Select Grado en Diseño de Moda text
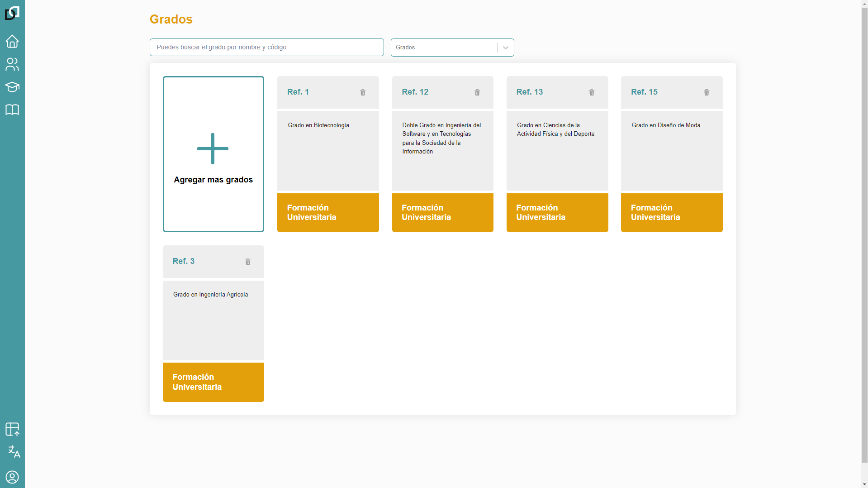The height and width of the screenshot is (488, 868). coord(666,125)
